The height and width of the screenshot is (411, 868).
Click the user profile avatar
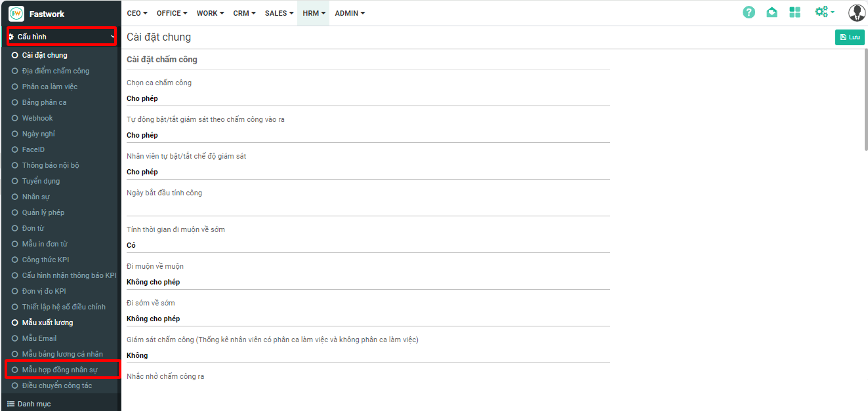[x=856, y=12]
